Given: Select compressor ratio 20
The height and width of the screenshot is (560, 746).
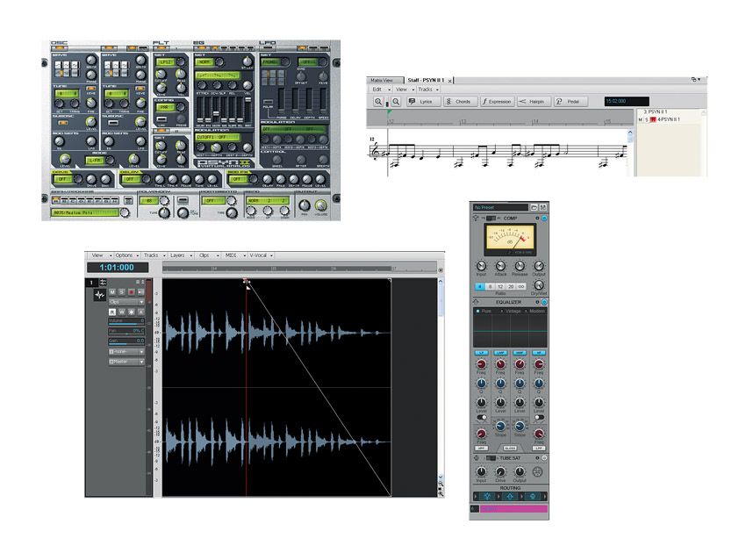Looking at the screenshot, I should (511, 286).
